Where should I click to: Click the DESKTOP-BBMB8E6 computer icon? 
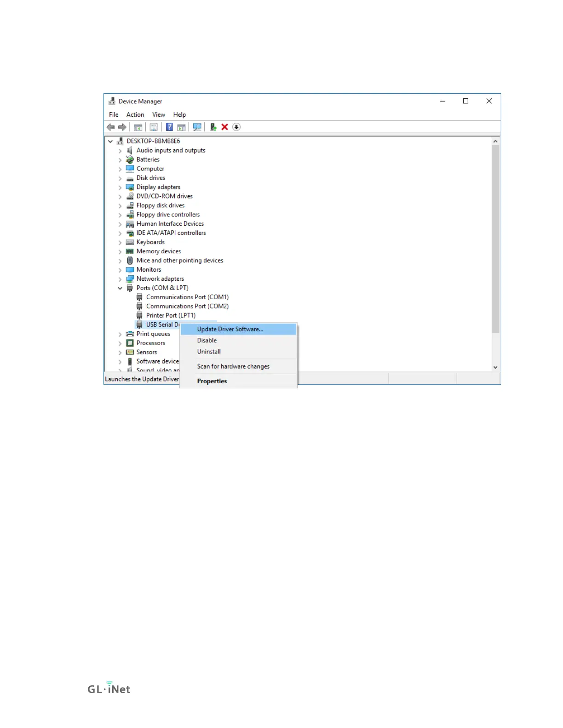tap(120, 141)
